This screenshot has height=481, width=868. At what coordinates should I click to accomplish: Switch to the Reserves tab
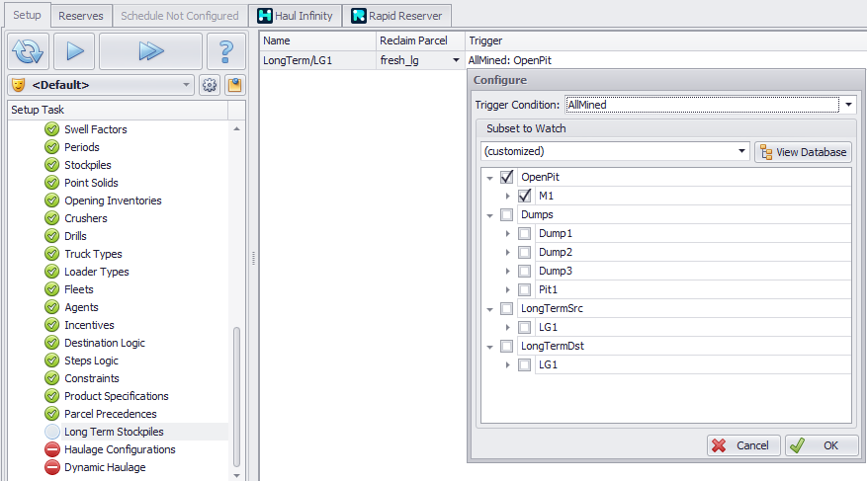(x=81, y=16)
